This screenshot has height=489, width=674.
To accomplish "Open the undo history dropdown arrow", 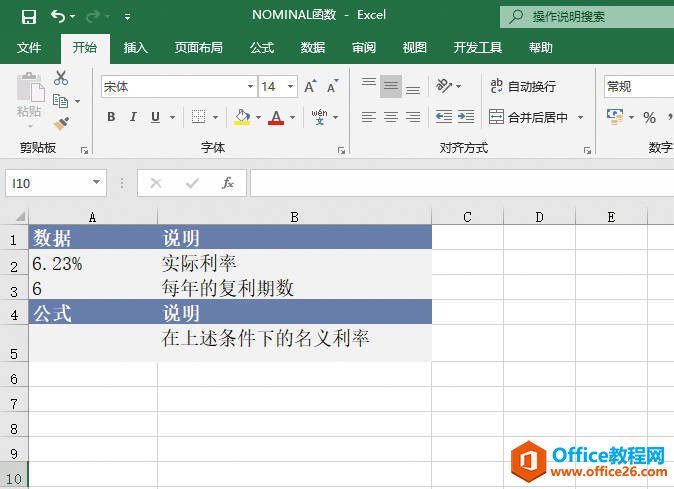I will coord(72,16).
